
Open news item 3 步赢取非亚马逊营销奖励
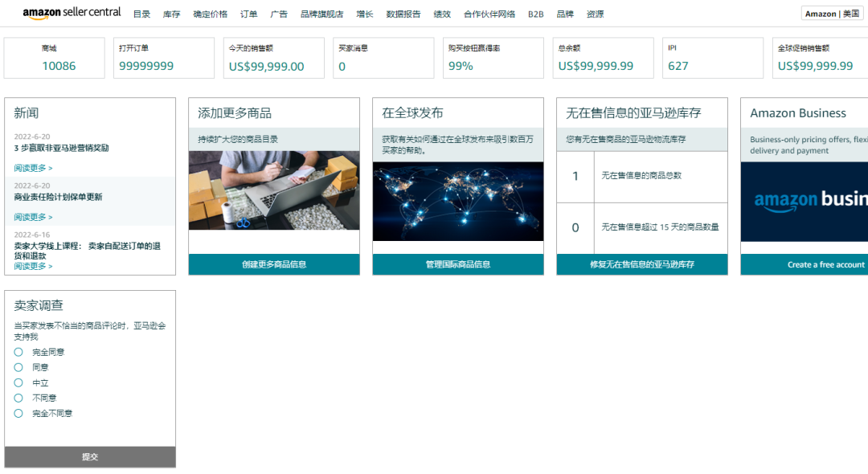coord(61,148)
